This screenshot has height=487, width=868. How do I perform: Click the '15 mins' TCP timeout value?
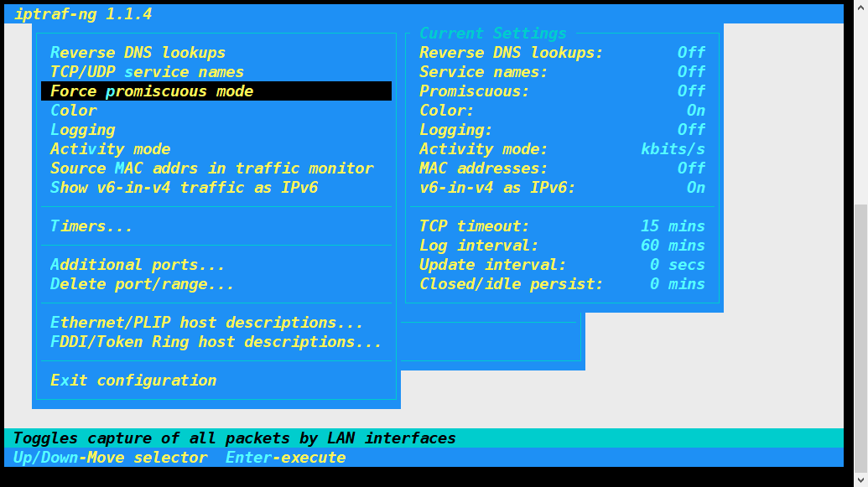coord(673,226)
